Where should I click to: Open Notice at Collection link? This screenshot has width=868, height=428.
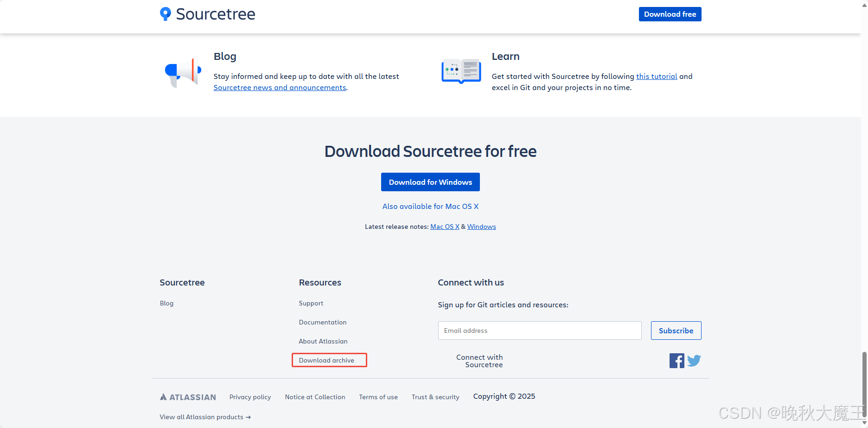pyautogui.click(x=315, y=397)
